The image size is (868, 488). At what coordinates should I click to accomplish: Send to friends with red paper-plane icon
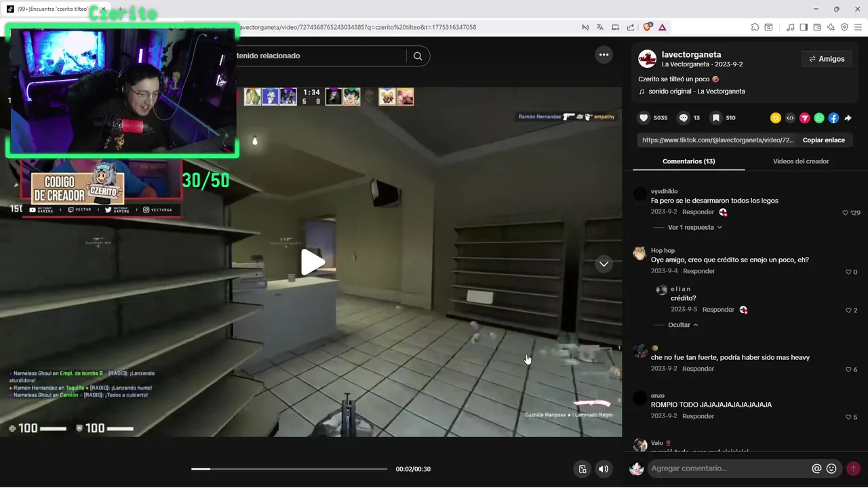[x=805, y=118]
